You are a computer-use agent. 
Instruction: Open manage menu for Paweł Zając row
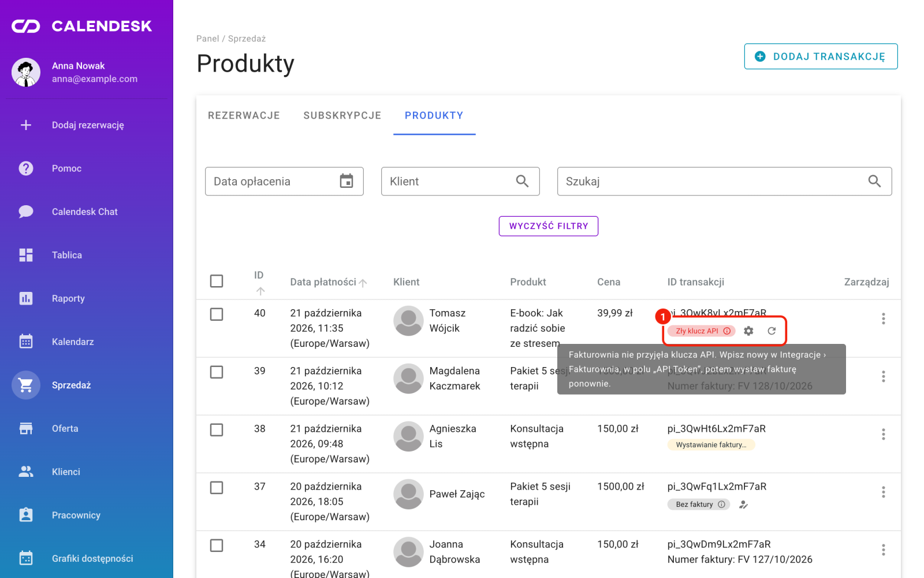pyautogui.click(x=883, y=492)
